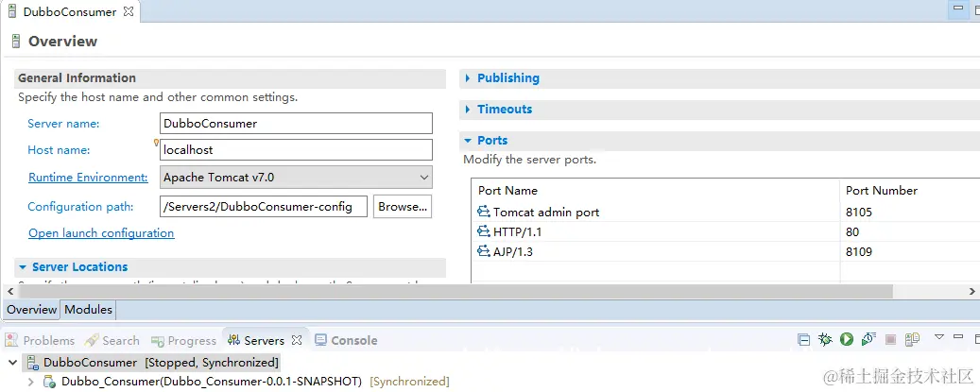Select the HTTP/1.1 port row
The width and height of the screenshot is (980, 392).
[x=725, y=231]
